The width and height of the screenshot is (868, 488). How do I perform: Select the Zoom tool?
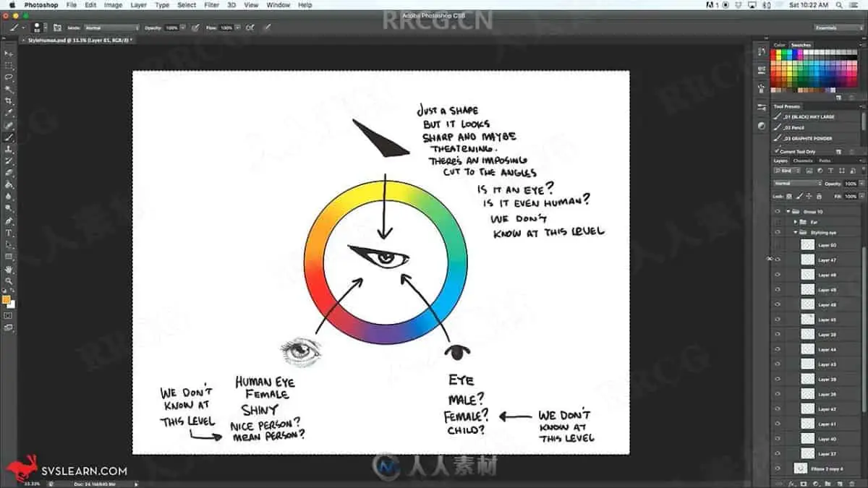[9, 281]
